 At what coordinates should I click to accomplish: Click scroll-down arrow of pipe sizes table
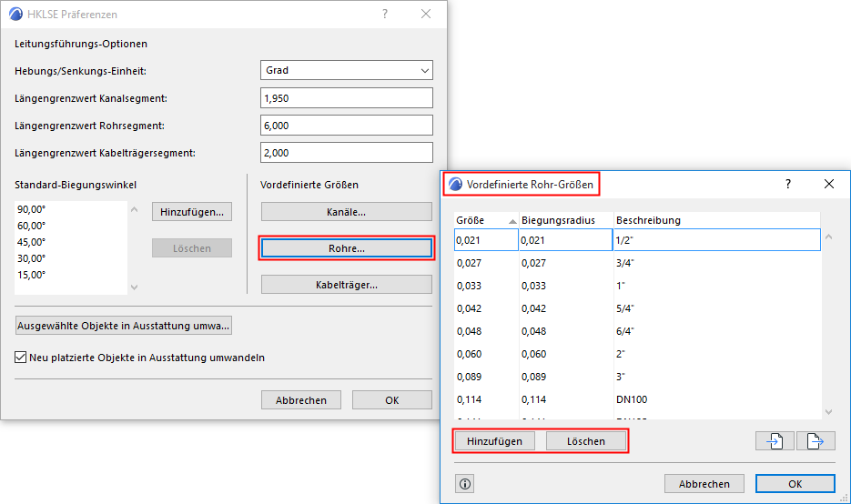829,412
